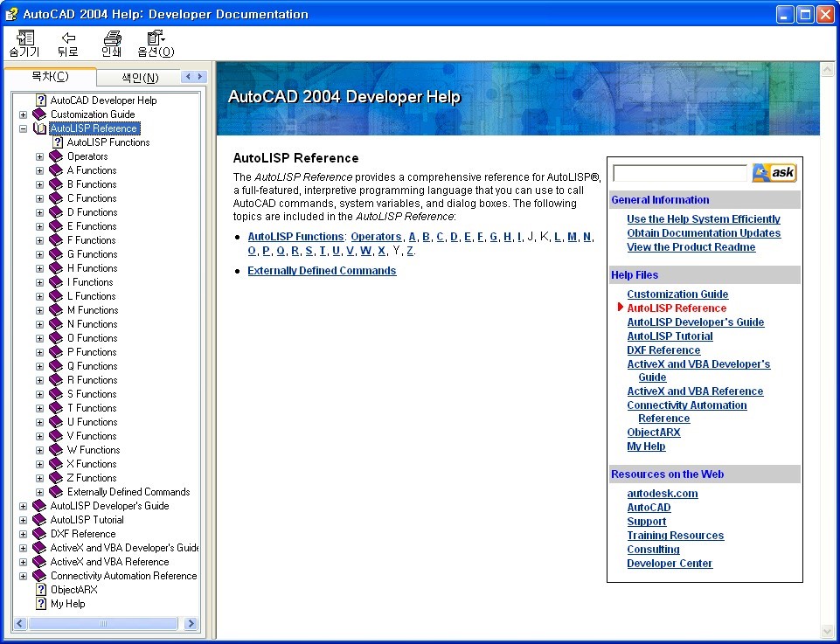Click the Customization Guide book icon
Image resolution: width=840 pixels, height=644 pixels.
[39, 114]
